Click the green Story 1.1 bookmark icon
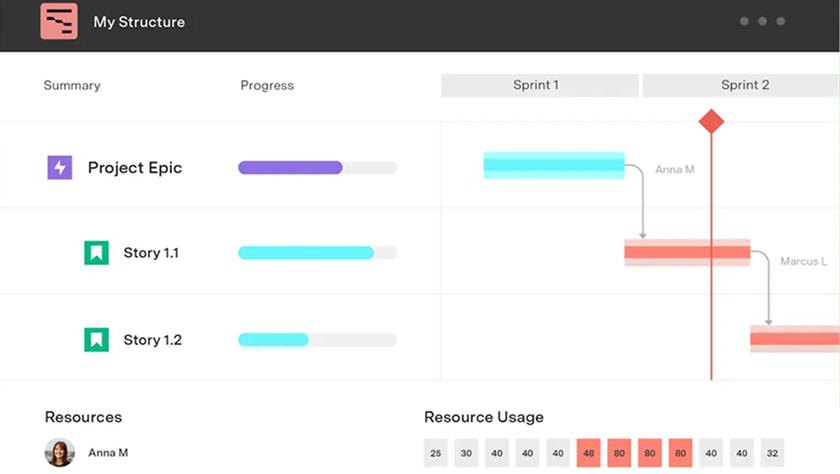The image size is (840, 474). point(96,253)
